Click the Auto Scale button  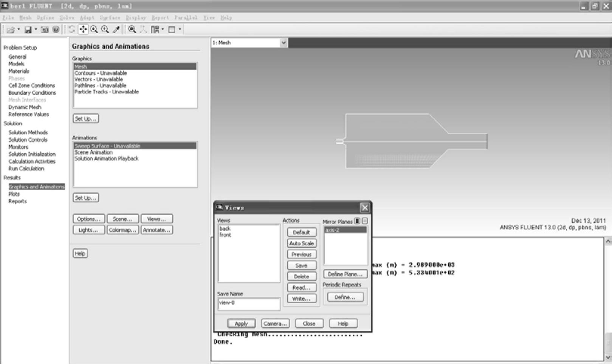tap(301, 244)
